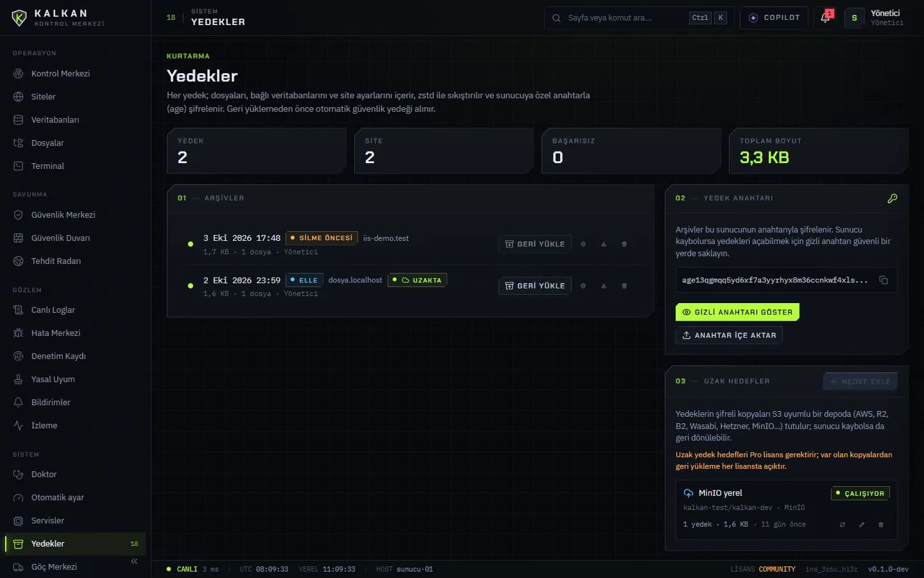
Task: Restore the iis-demo.test backup with Geri Yükle
Action: pos(535,244)
